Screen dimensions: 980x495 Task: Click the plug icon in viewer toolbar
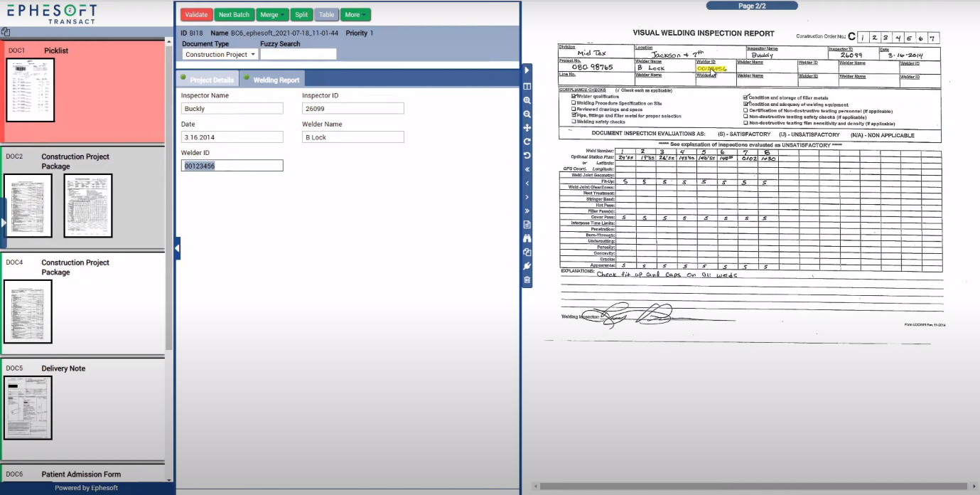pyautogui.click(x=527, y=266)
